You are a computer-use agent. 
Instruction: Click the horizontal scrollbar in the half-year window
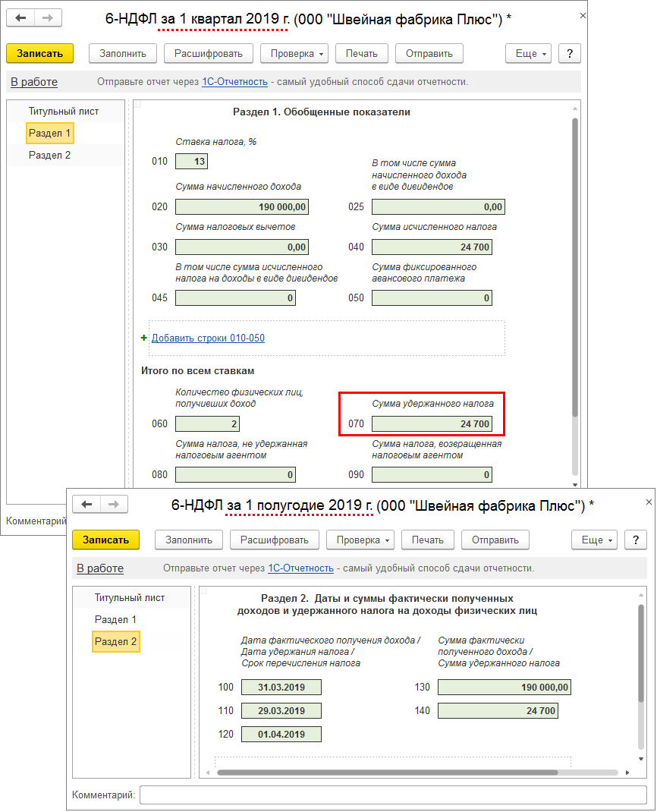(x=387, y=773)
